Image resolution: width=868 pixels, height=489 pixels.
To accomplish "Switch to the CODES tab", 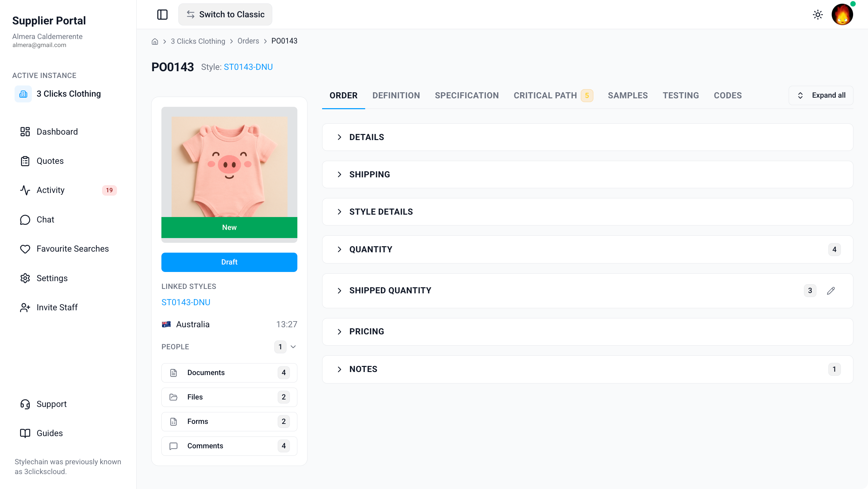I will 728,96.
